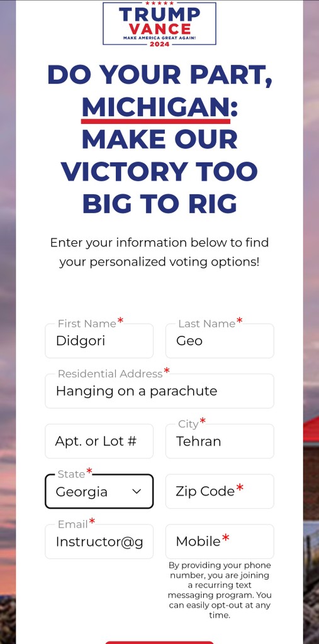Expand the State field chevron arrow
Image resolution: width=319 pixels, height=644 pixels.
click(137, 492)
